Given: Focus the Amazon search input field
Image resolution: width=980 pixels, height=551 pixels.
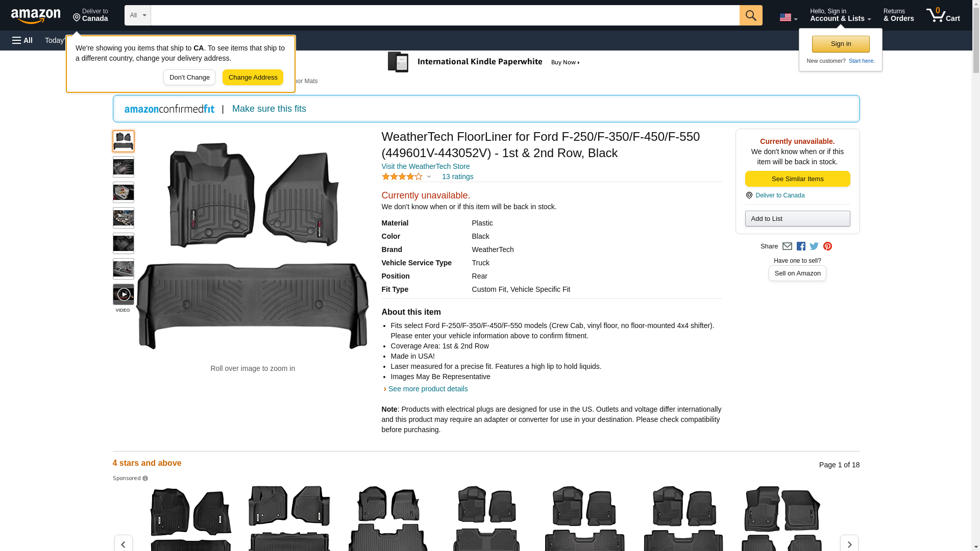Looking at the screenshot, I should [444, 15].
